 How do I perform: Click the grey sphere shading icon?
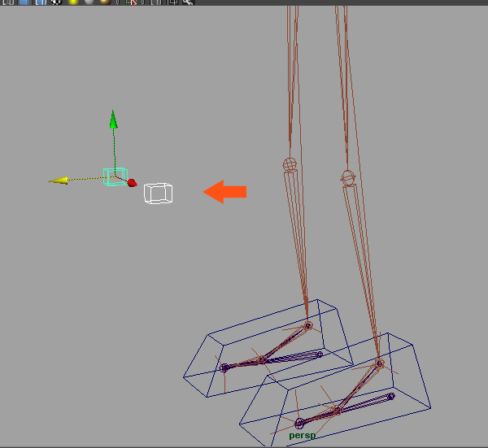pos(89,2)
